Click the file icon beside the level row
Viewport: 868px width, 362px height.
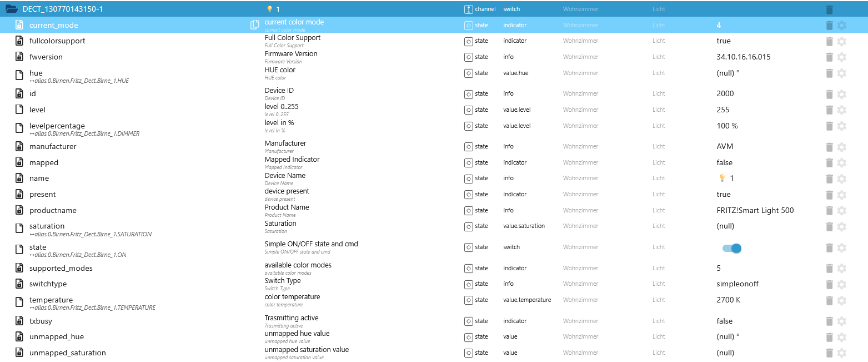pyautogui.click(x=19, y=110)
